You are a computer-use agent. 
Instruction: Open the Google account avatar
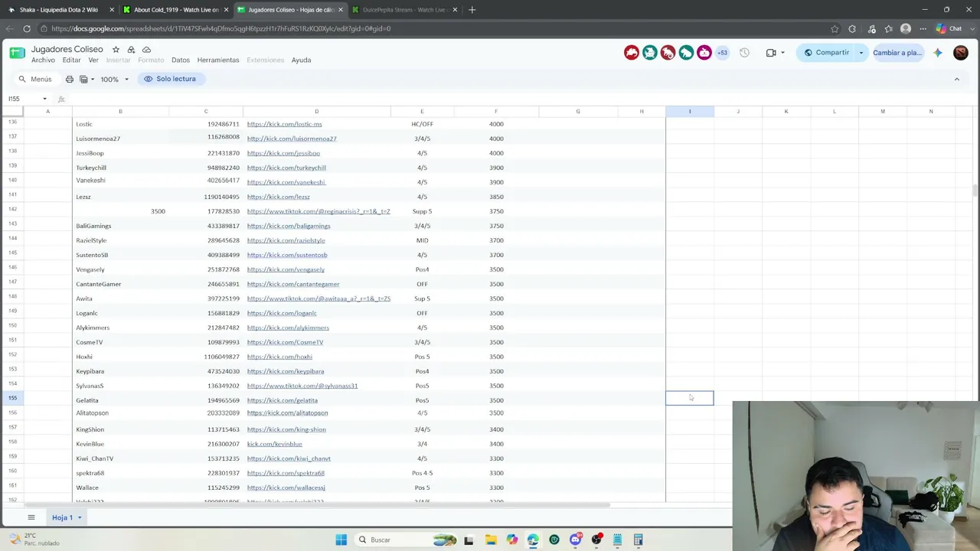pos(961,53)
